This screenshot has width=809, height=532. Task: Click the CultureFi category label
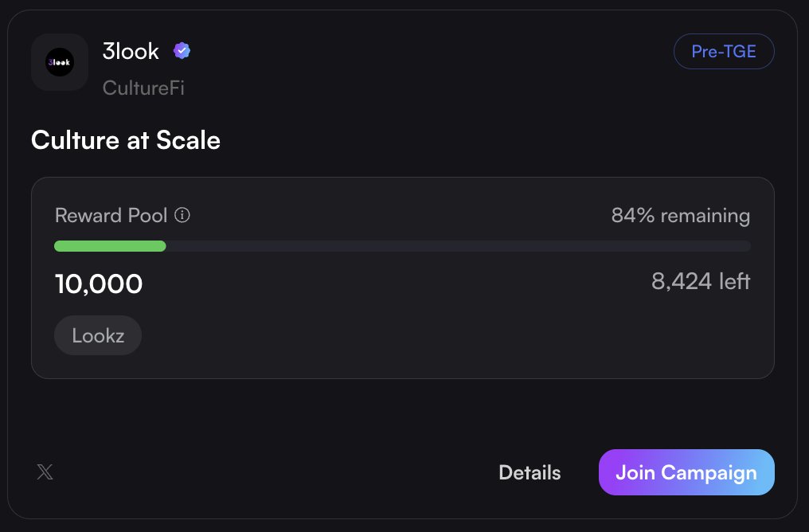pos(143,88)
